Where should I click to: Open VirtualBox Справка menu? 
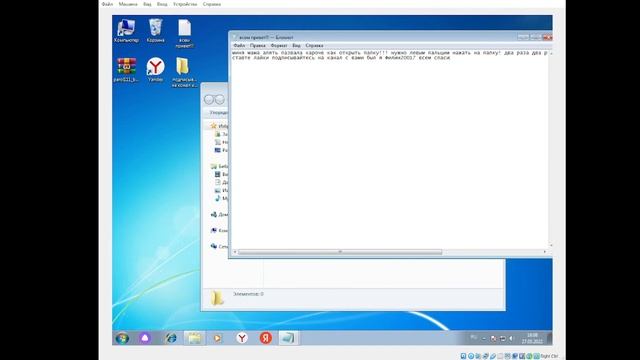[212, 4]
